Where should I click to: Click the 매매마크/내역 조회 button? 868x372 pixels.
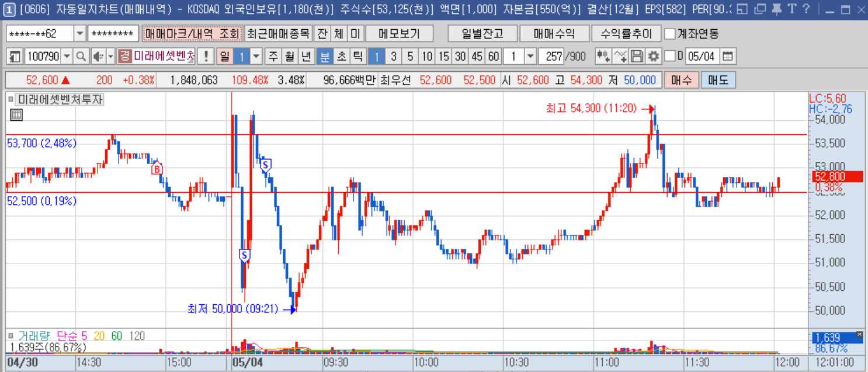pyautogui.click(x=192, y=33)
